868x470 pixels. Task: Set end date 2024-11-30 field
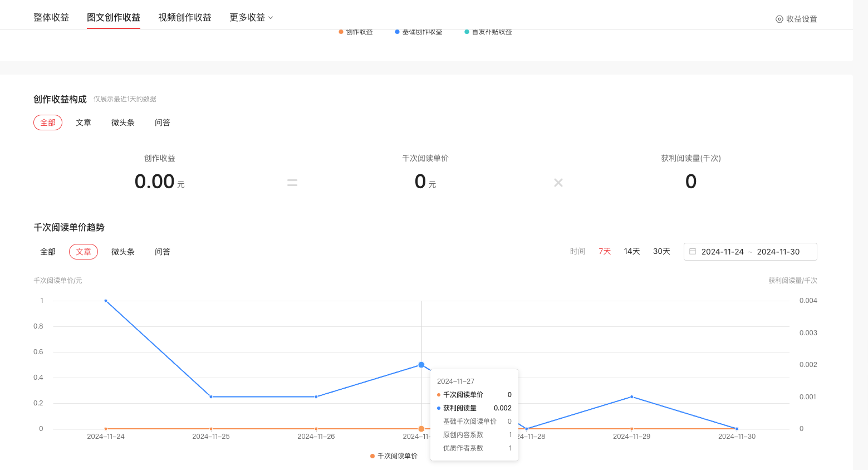(778, 252)
